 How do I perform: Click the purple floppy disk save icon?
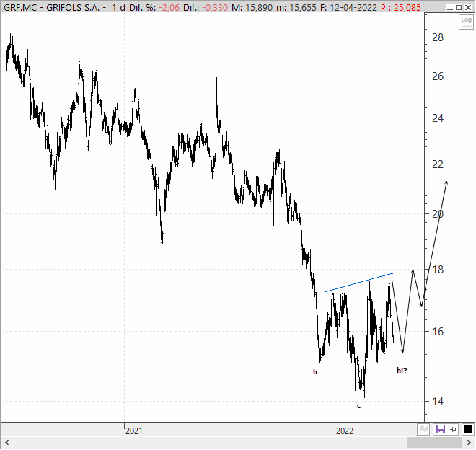point(441,429)
